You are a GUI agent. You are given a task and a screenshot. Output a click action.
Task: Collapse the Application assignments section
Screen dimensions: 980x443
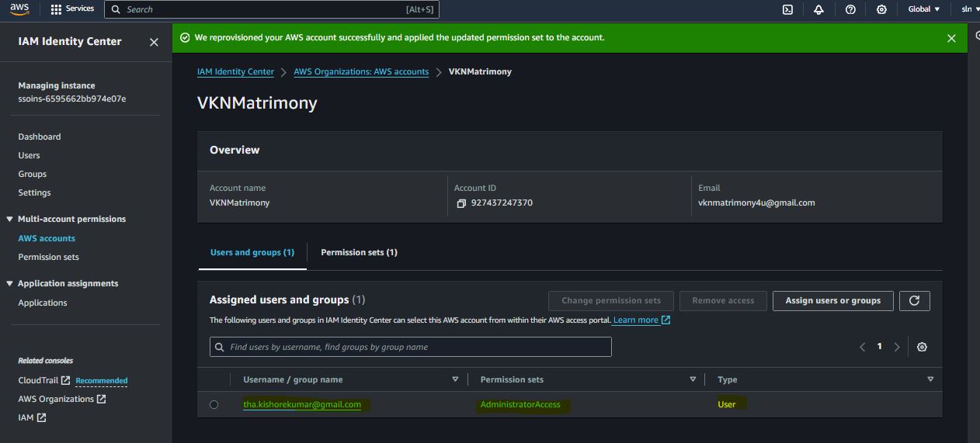pyautogui.click(x=9, y=284)
